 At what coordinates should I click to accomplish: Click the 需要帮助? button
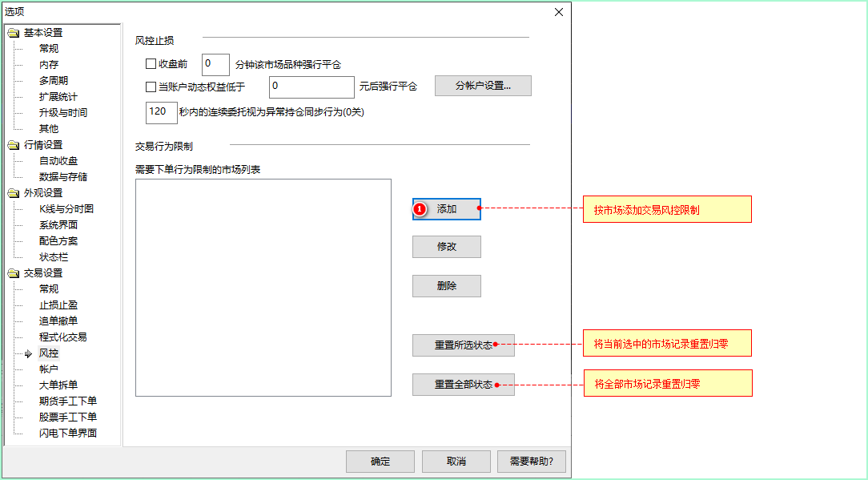point(532,461)
